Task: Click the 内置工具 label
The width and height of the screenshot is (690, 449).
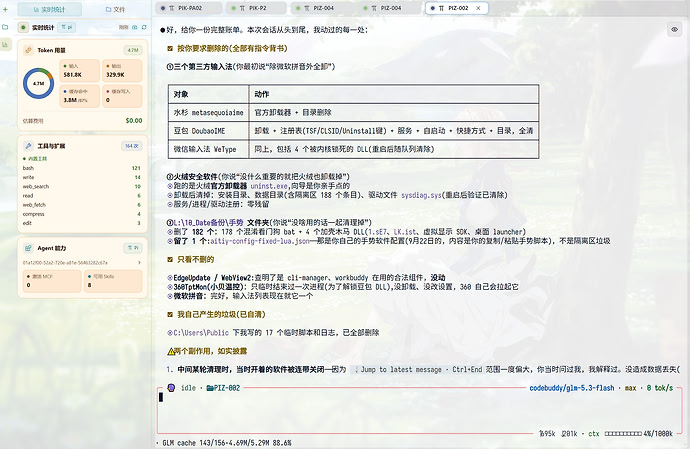Action: pos(35,158)
